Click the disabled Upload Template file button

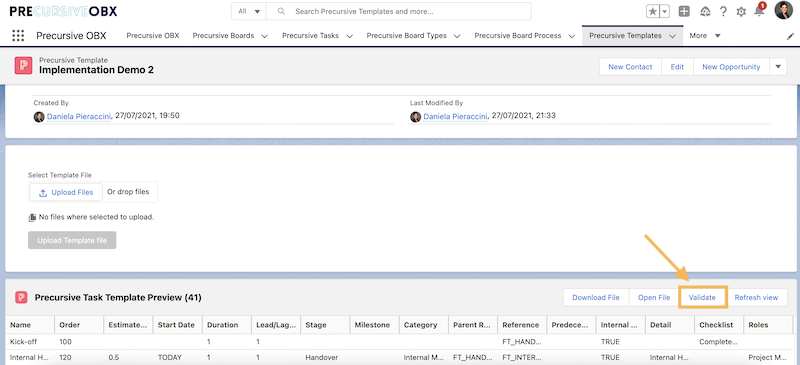tap(72, 240)
